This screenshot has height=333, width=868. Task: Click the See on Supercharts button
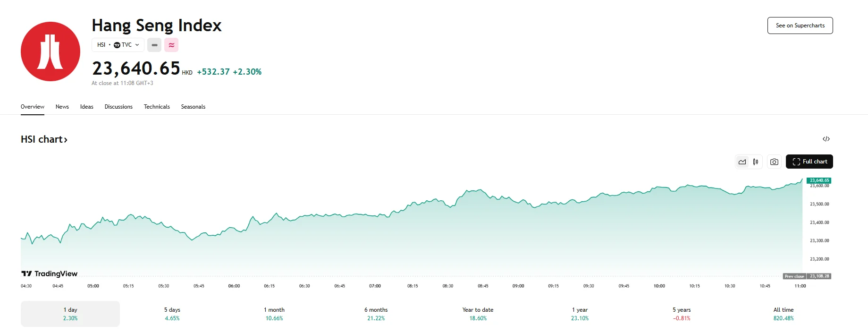(800, 26)
